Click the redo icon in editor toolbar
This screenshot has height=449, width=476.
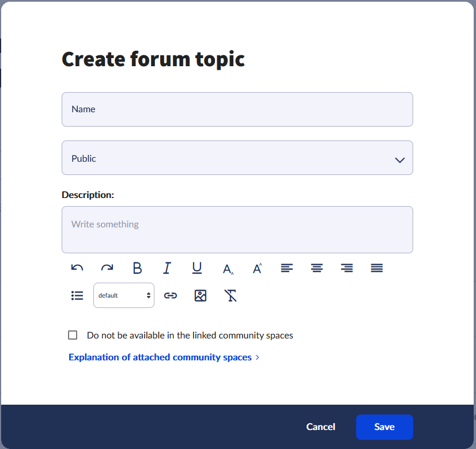point(107,268)
